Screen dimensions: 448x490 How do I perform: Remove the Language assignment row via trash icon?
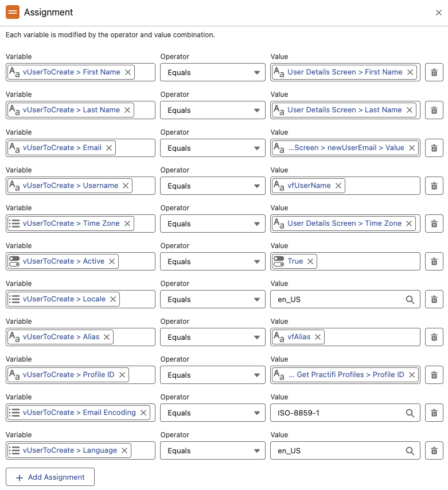point(434,450)
